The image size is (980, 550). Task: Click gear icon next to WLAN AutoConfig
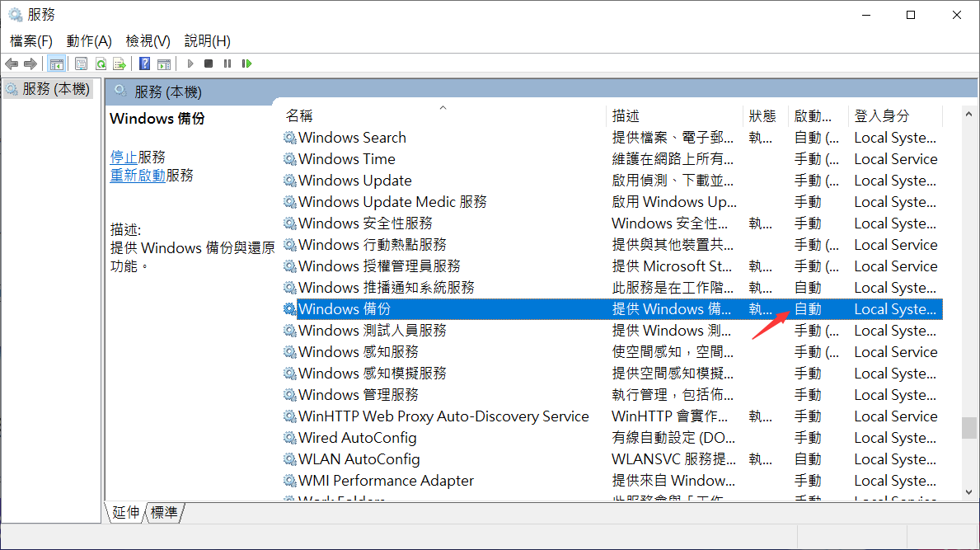289,458
